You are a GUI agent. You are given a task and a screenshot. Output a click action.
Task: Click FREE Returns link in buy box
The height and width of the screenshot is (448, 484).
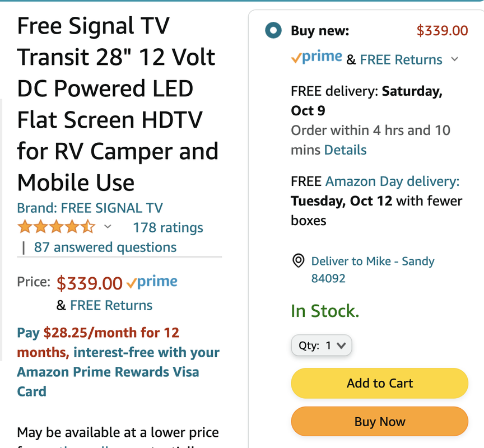pyautogui.click(x=401, y=59)
